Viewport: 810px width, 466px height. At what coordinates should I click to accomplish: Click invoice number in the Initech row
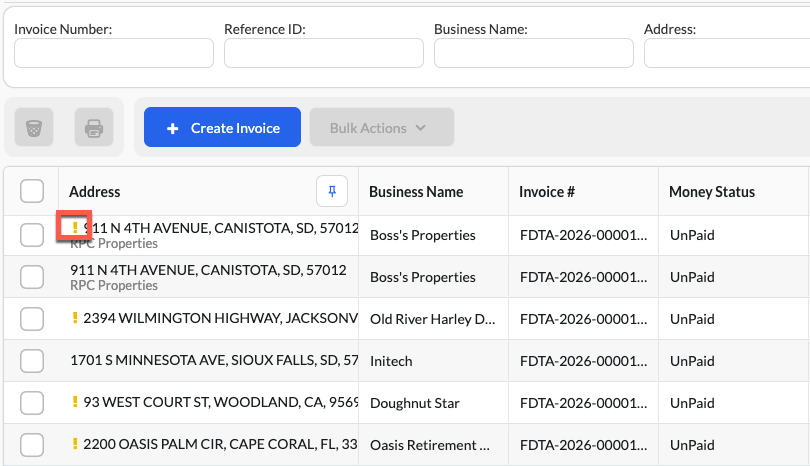583,361
